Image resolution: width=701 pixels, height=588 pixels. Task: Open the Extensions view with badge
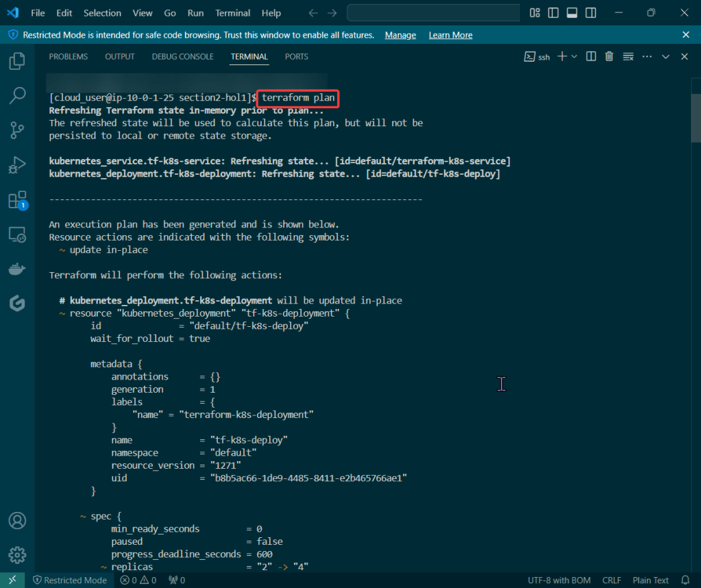(x=17, y=200)
